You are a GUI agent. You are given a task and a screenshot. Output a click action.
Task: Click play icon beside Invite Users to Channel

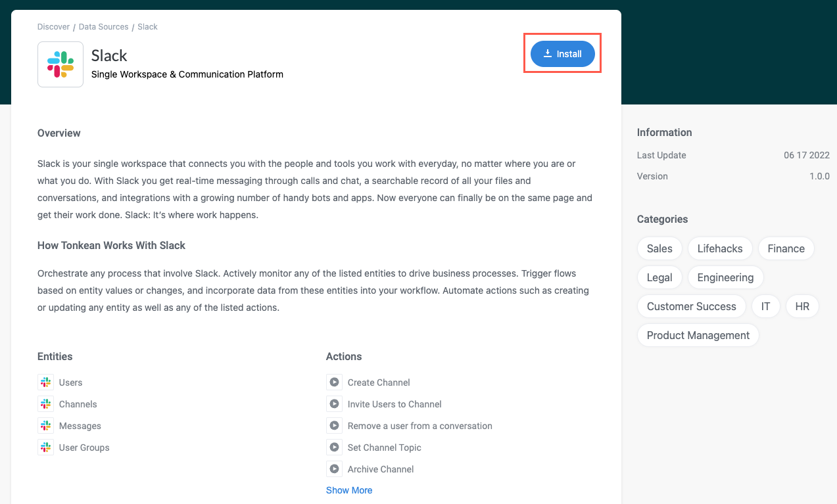tap(334, 404)
